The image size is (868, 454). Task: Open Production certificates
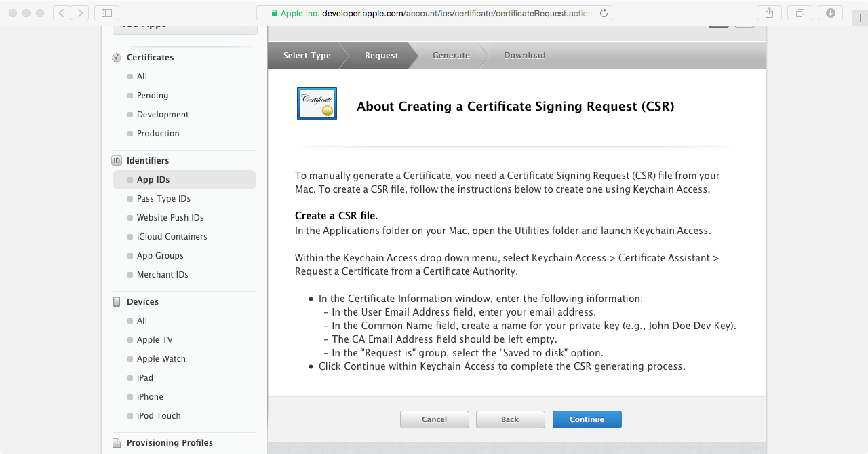pos(158,134)
